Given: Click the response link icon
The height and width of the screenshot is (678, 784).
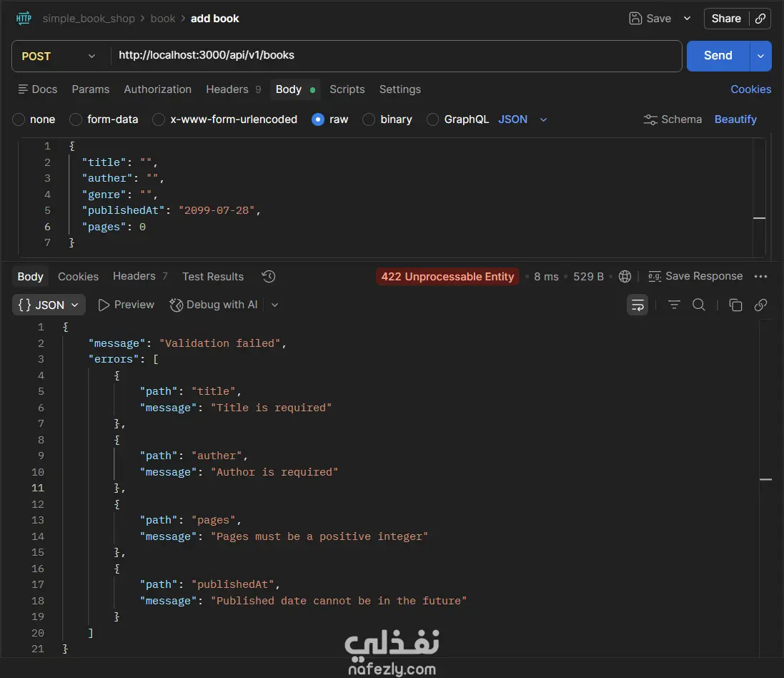Looking at the screenshot, I should tap(760, 305).
